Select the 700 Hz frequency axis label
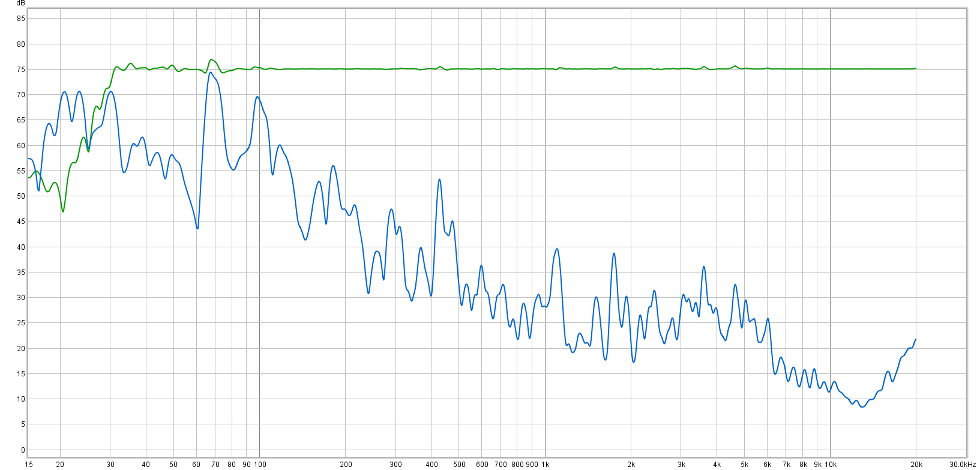Screen dimensions: 980x470 pyautogui.click(x=501, y=465)
